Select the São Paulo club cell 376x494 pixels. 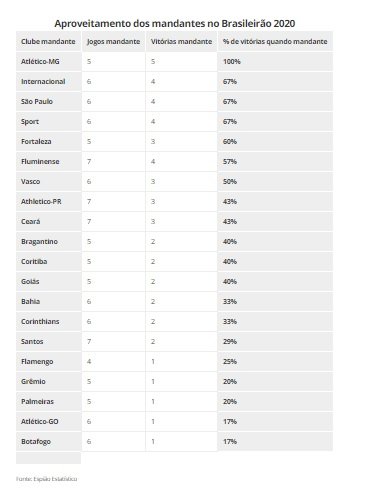pos(48,101)
